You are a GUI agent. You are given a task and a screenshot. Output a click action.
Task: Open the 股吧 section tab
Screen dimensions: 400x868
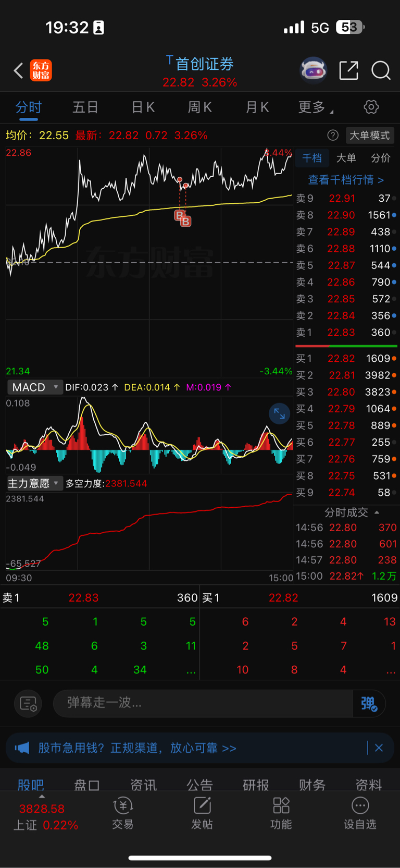tap(31, 785)
